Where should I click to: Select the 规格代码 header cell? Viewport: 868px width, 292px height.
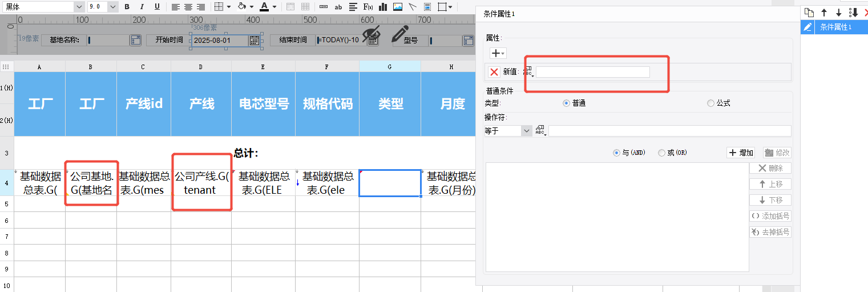pyautogui.click(x=328, y=104)
